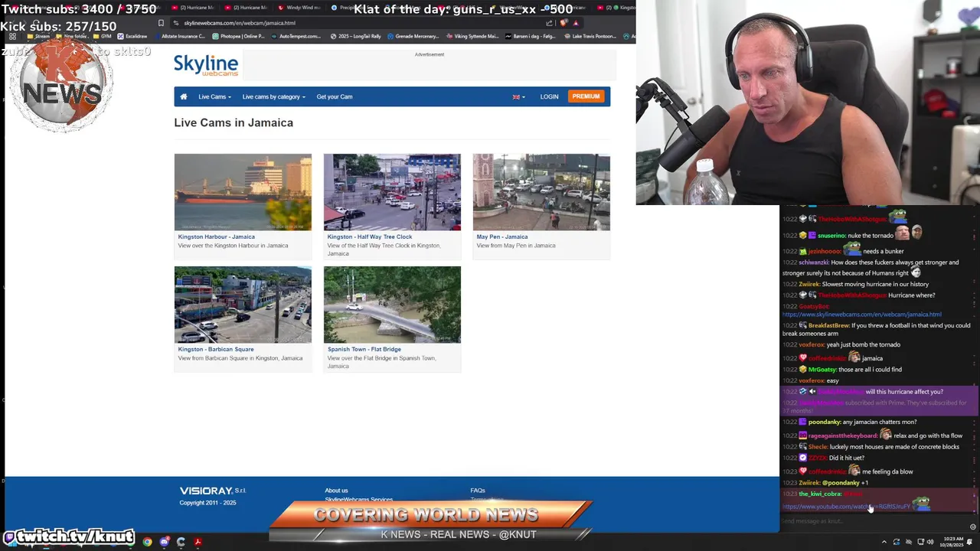Click username schiwanzki in chat
This screenshot has width=980, height=551.
coord(813,262)
